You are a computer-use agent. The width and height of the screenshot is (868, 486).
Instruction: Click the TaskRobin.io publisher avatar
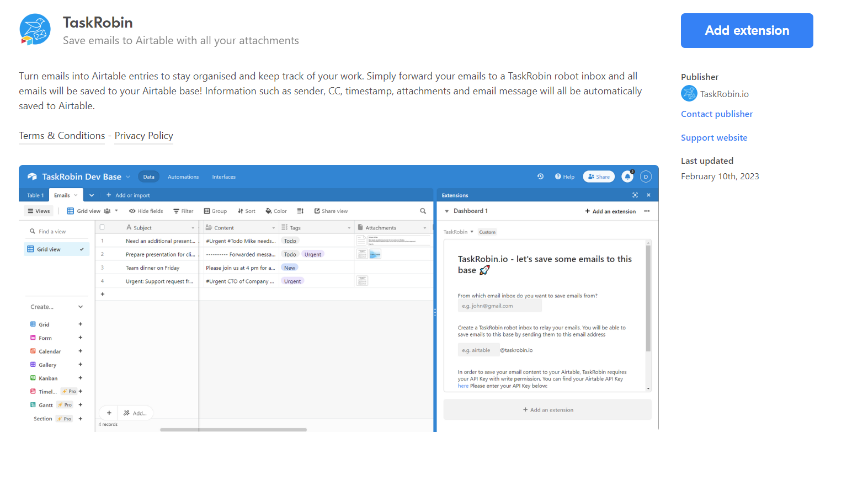point(689,94)
